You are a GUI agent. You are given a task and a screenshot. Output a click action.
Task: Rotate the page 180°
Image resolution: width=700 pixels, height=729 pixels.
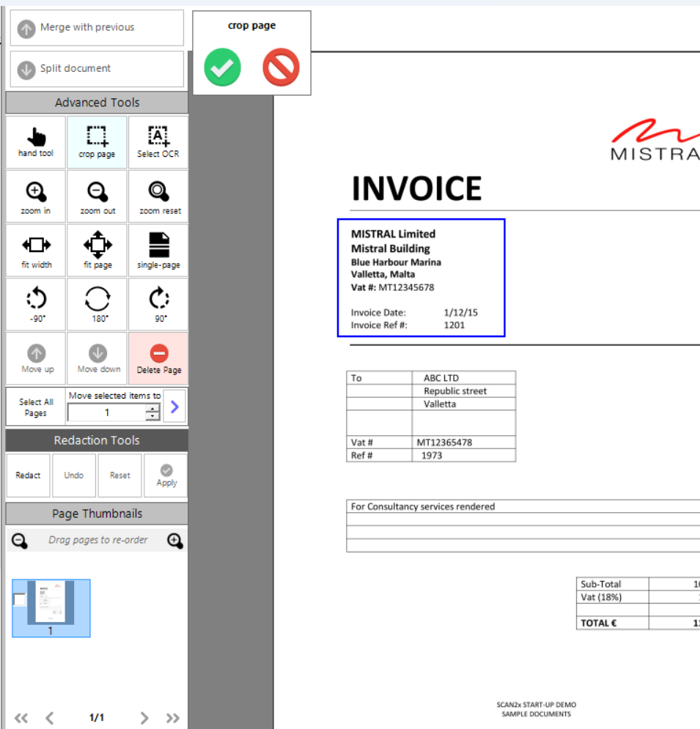[x=97, y=303]
